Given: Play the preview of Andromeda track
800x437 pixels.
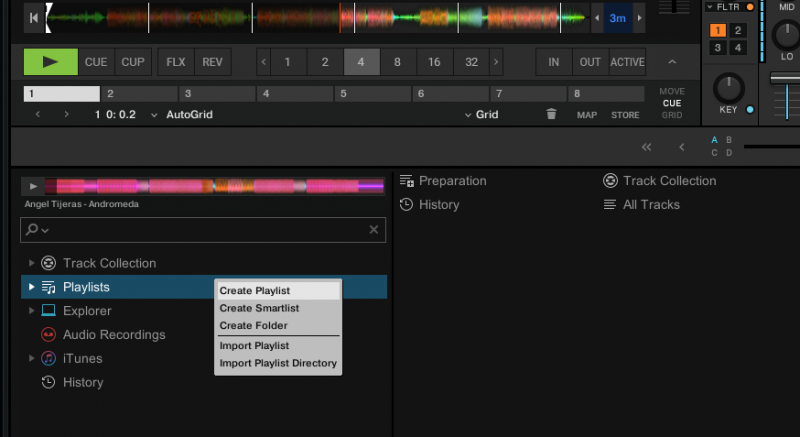Looking at the screenshot, I should 33,186.
